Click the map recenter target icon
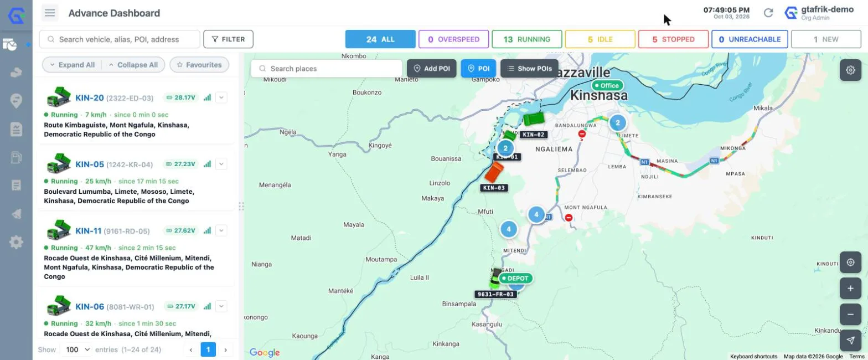Image resolution: width=868 pixels, height=360 pixels. 850,262
